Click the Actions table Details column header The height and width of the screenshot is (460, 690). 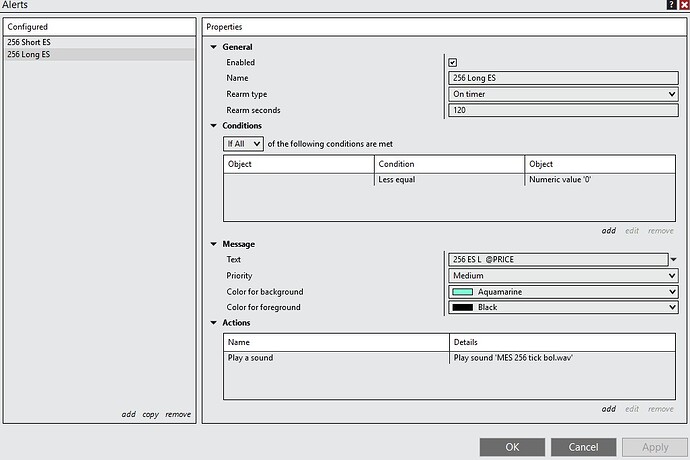(562, 342)
